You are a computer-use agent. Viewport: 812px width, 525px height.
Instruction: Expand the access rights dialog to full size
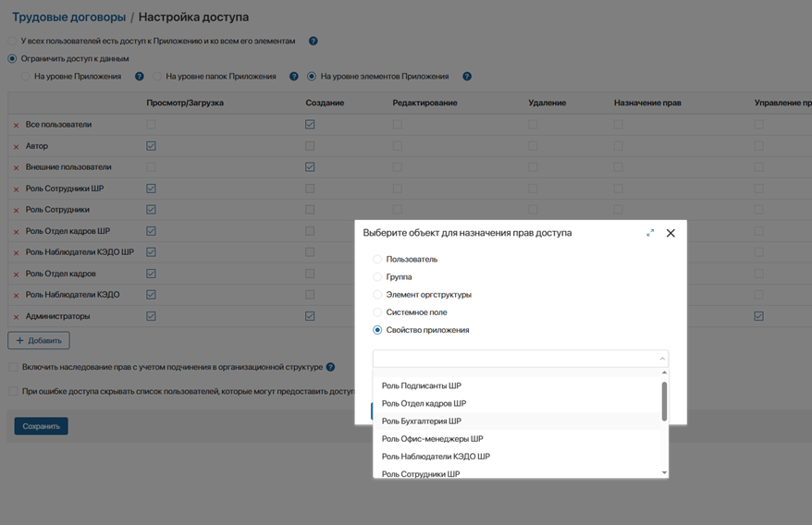(650, 233)
